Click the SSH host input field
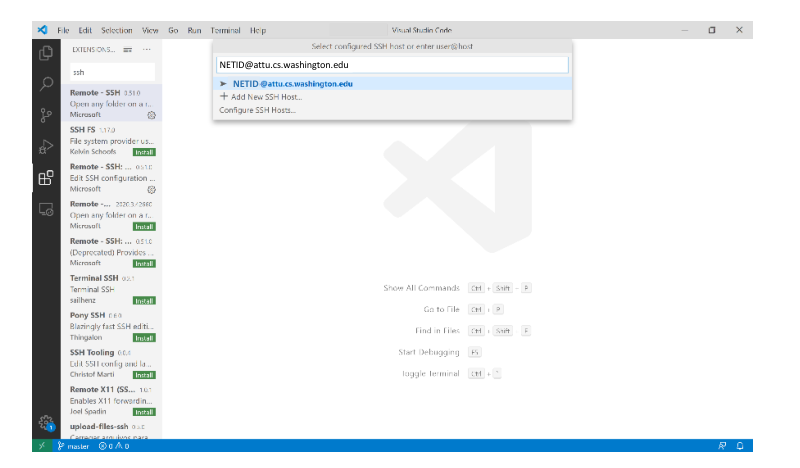This screenshot has width=800, height=468. [392, 65]
